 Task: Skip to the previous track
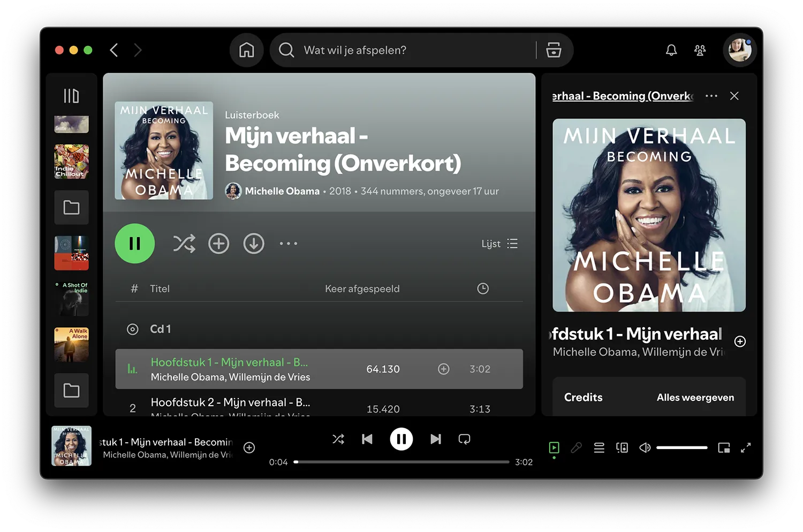tap(367, 439)
